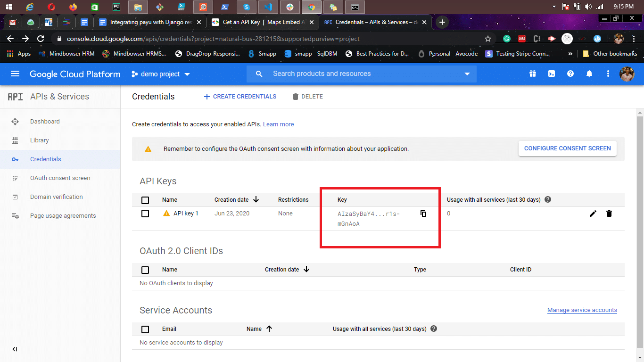Click the CONFIGURE CONSENT SCREEN button

tap(567, 148)
